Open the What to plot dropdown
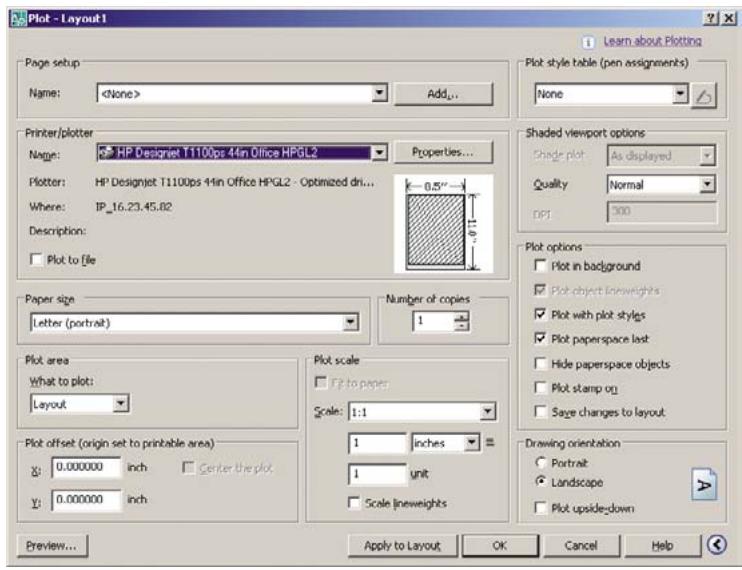 121,403
